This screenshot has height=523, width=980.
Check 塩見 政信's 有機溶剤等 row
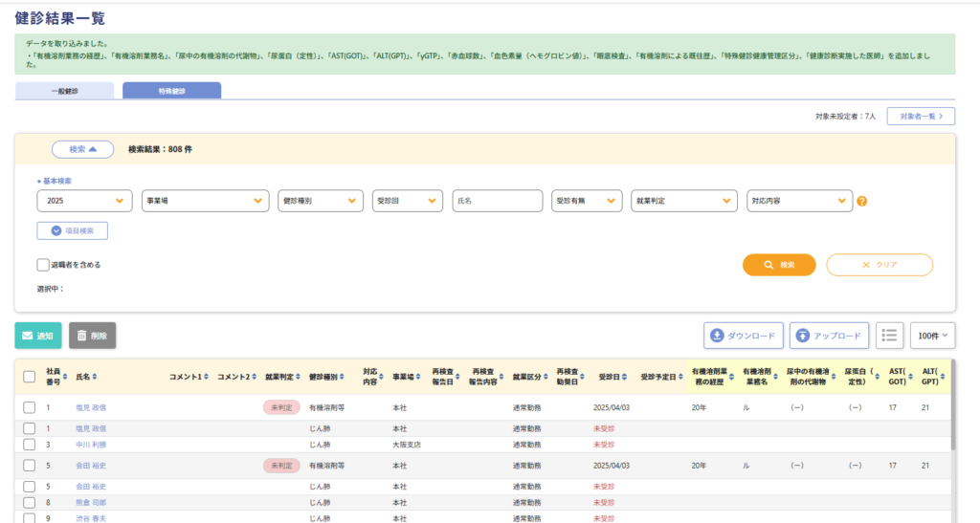click(30, 407)
